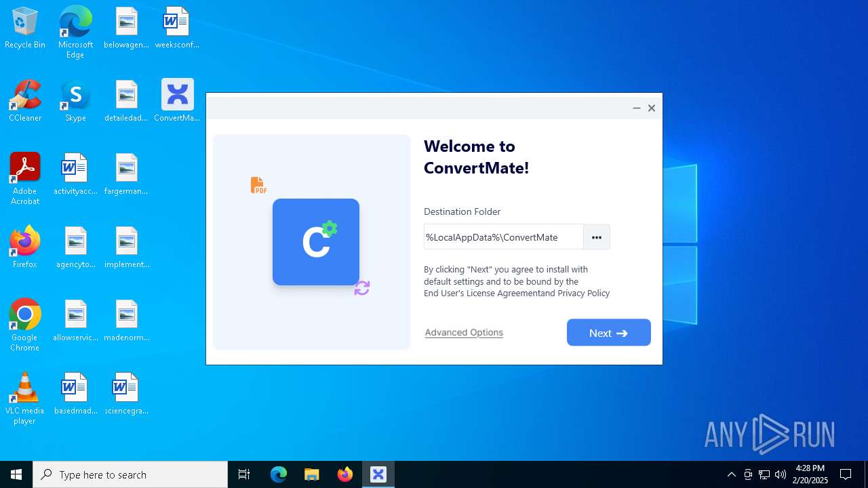
Task: Select the sciencegra... Word document icon
Action: click(126, 394)
